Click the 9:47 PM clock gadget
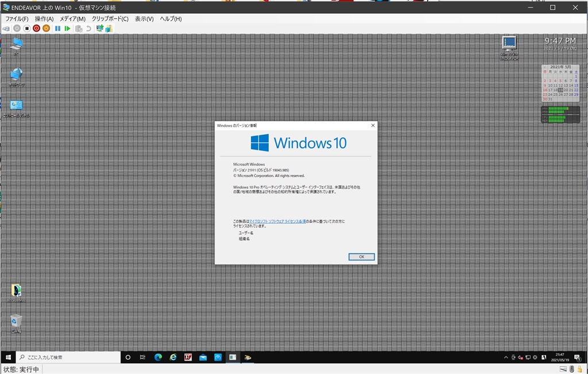The width and height of the screenshot is (588, 374). [x=560, y=41]
